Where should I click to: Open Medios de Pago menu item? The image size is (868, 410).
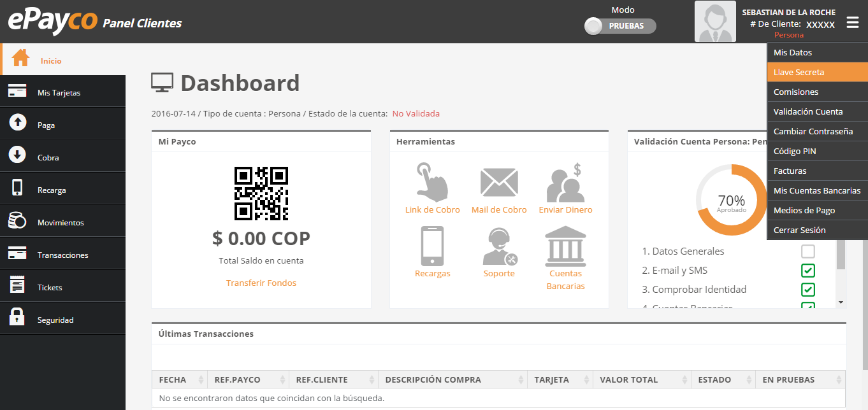818,210
